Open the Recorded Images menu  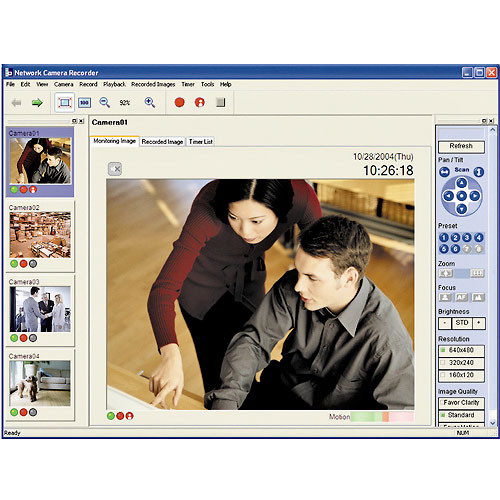[153, 84]
